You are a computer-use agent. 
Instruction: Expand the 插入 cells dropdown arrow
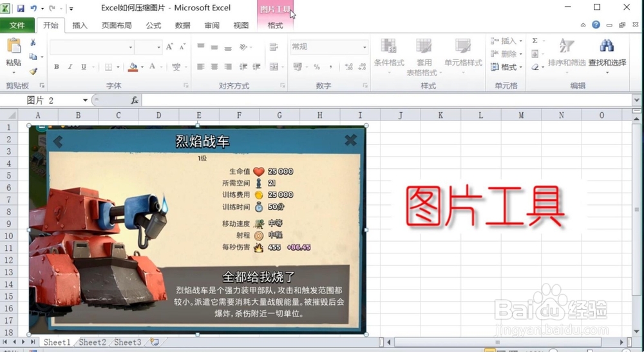pos(520,41)
